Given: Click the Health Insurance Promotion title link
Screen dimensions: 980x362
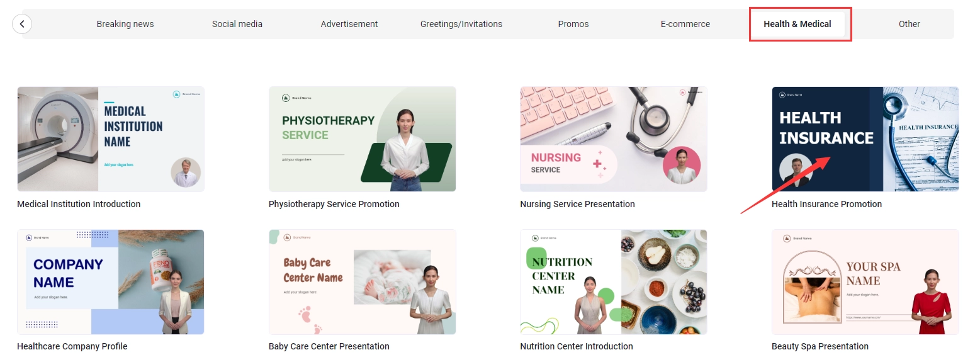Looking at the screenshot, I should click(826, 204).
